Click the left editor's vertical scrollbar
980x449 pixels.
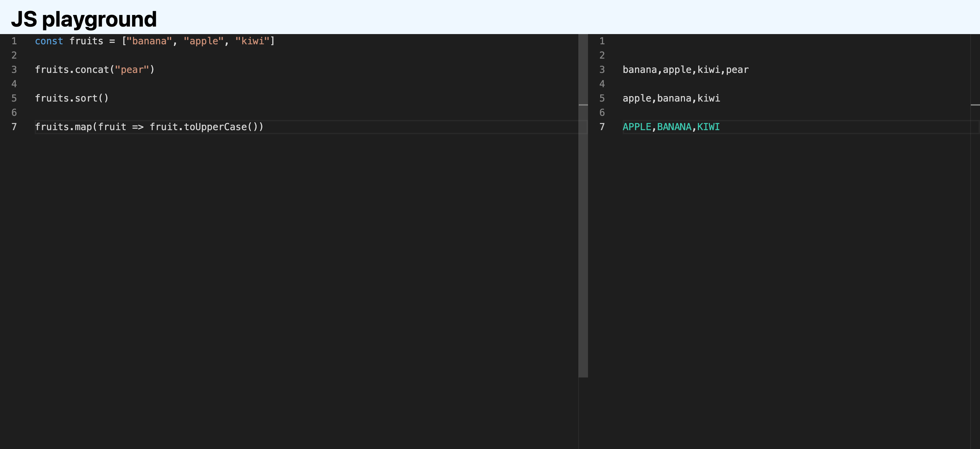583,206
